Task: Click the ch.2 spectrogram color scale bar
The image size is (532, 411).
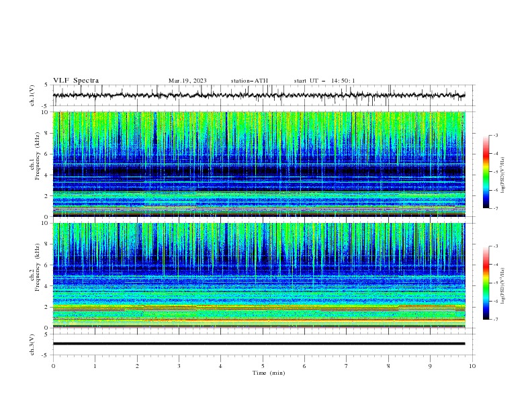Action: pyautogui.click(x=486, y=283)
